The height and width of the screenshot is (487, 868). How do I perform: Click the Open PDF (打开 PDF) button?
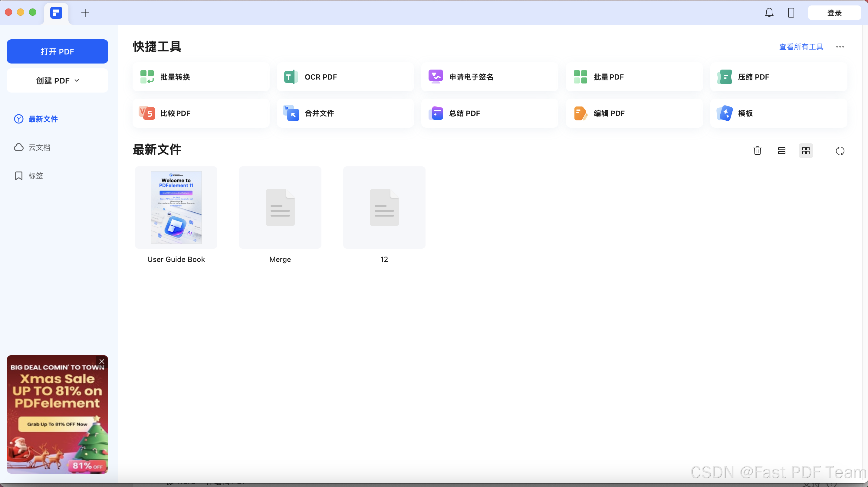pyautogui.click(x=57, y=51)
